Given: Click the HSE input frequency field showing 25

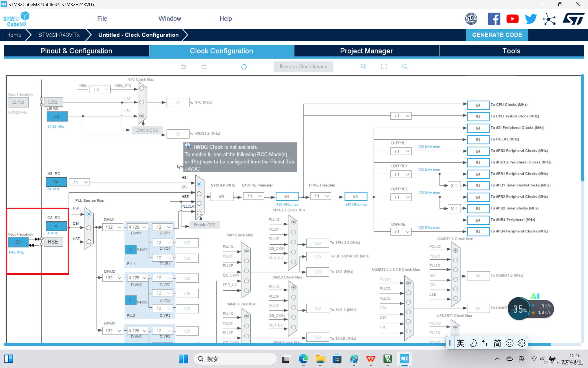Looking at the screenshot, I should [18, 242].
